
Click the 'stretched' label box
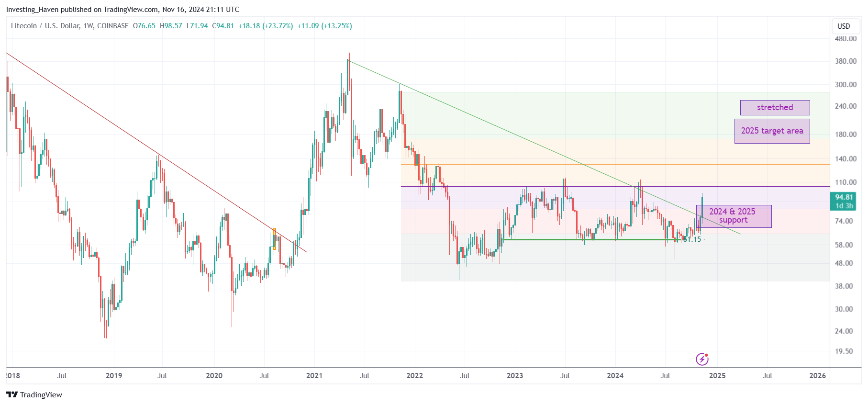pyautogui.click(x=775, y=107)
